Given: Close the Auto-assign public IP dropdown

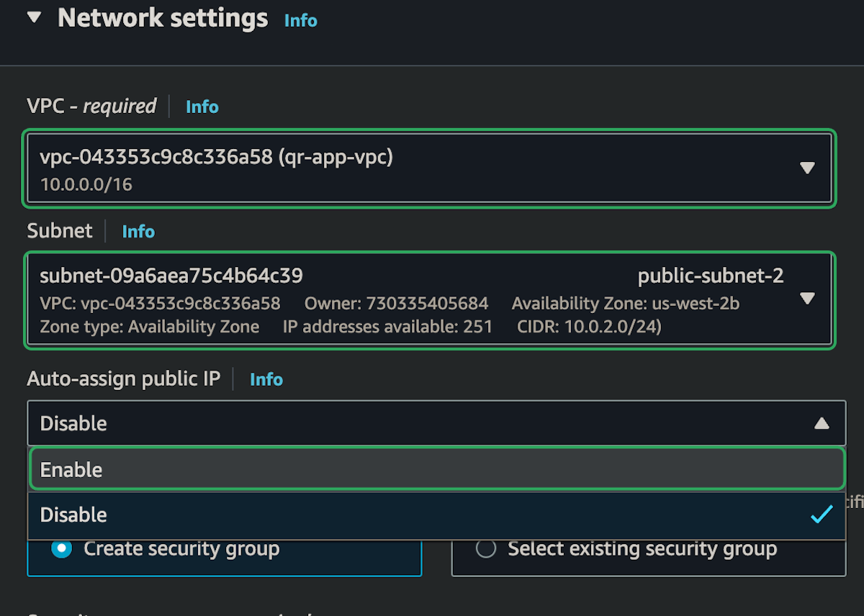Looking at the screenshot, I should (436, 423).
